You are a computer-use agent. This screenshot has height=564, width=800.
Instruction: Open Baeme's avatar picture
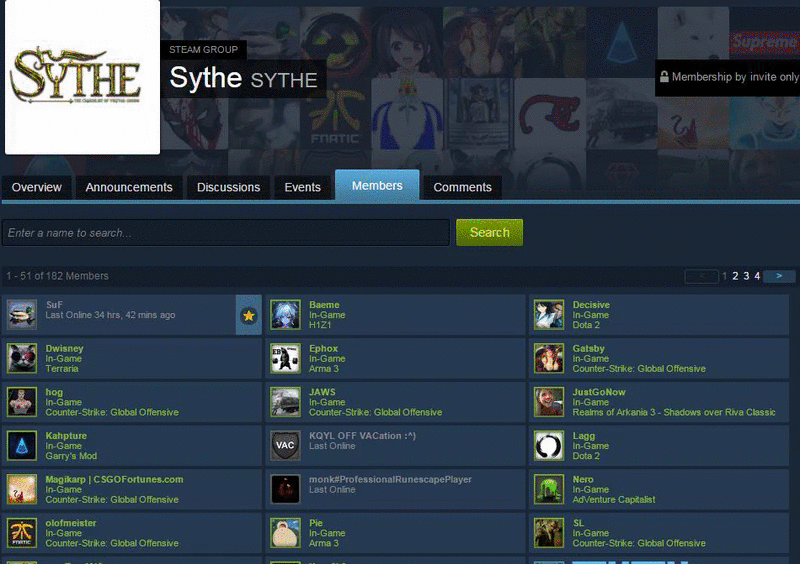tap(285, 314)
